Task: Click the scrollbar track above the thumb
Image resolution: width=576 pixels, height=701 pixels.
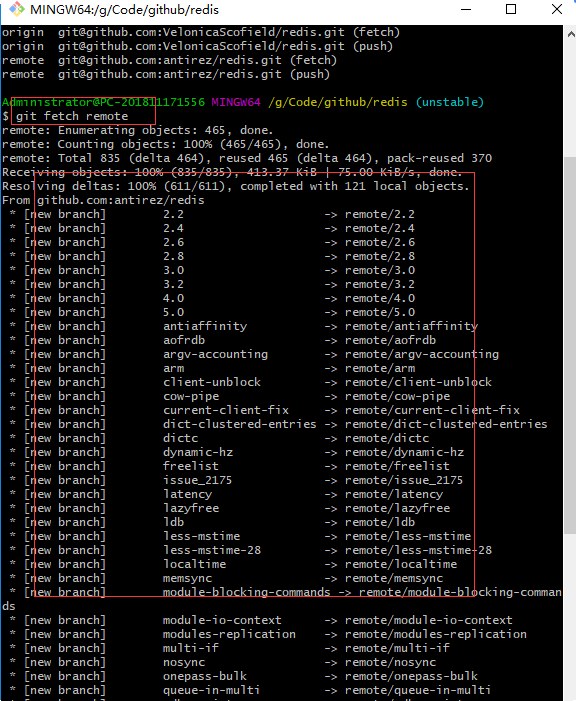Action: tap(570, 99)
